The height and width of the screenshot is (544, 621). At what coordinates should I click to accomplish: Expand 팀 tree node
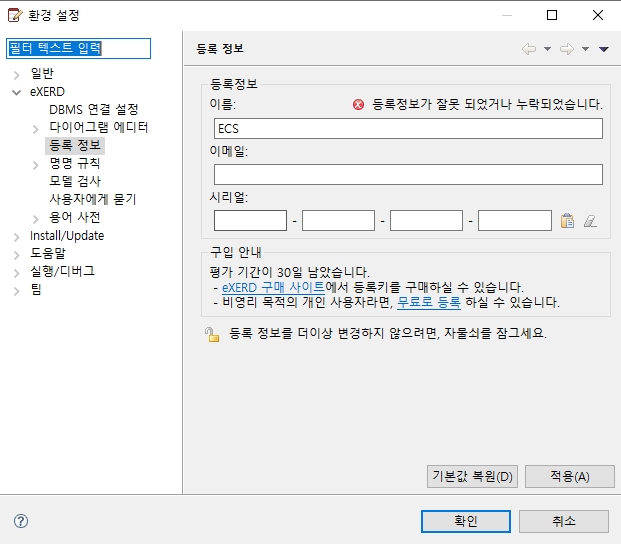coord(17,291)
